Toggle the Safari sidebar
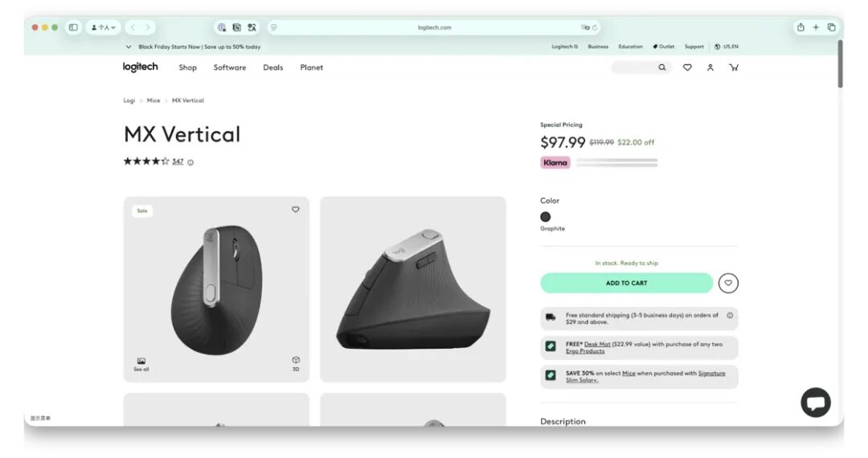 (x=73, y=27)
